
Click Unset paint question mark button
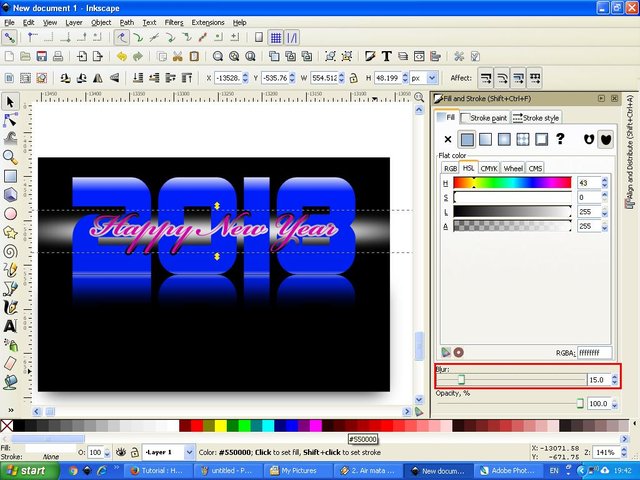[x=560, y=139]
